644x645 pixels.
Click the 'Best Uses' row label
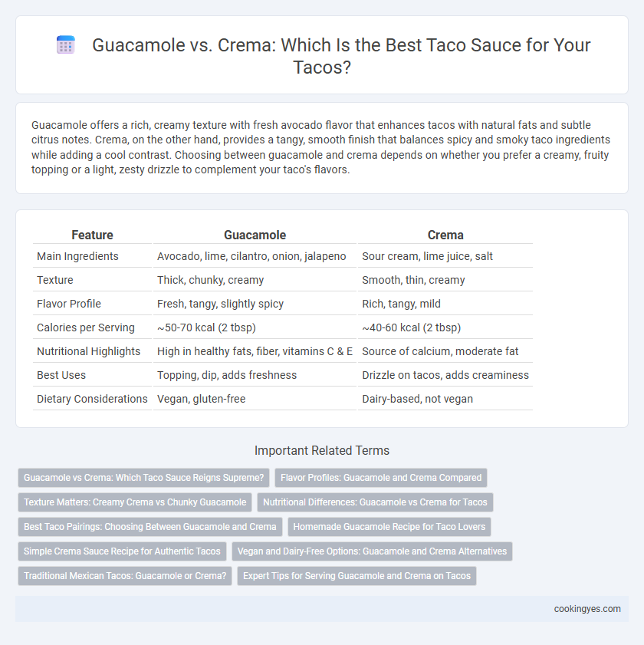pos(61,375)
